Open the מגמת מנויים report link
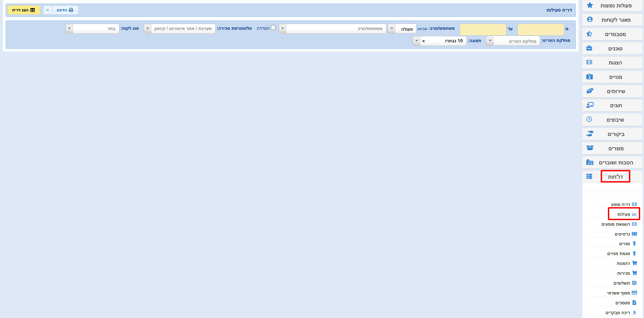 (619, 253)
